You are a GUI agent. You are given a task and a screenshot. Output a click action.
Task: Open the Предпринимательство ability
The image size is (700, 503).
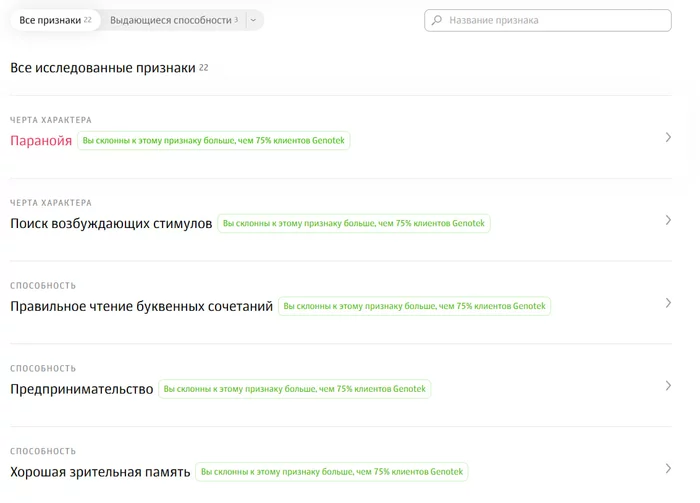tap(81, 390)
